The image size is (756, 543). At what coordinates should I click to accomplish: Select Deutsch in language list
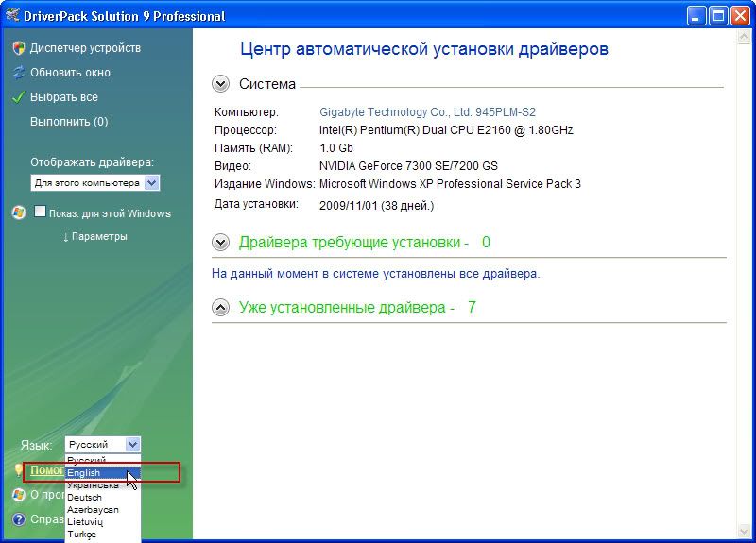[x=103, y=498]
